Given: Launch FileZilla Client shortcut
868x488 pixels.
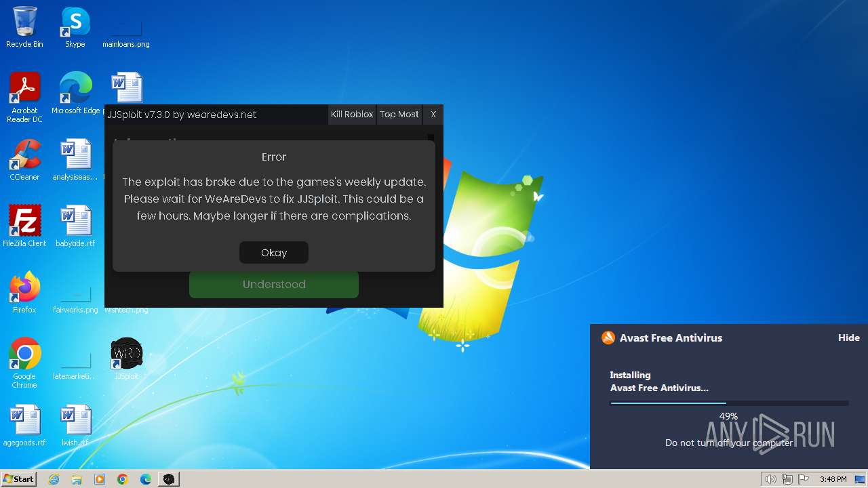Looking at the screenshot, I should [24, 226].
